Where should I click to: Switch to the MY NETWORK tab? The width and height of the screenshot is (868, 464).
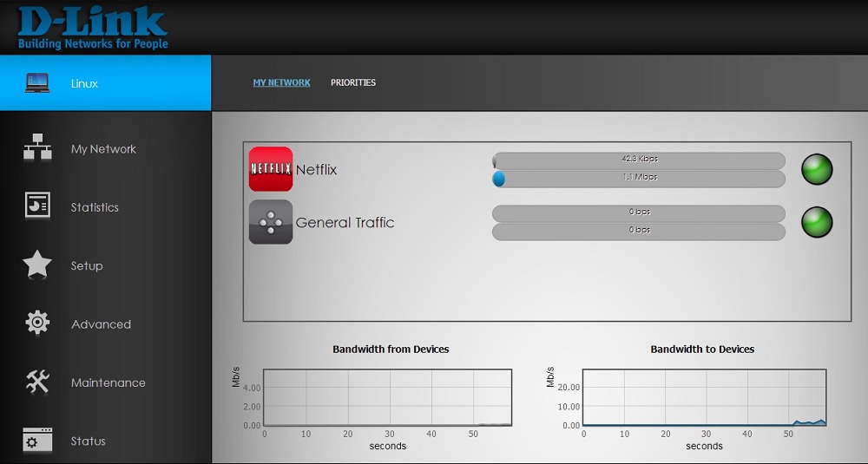[x=282, y=82]
